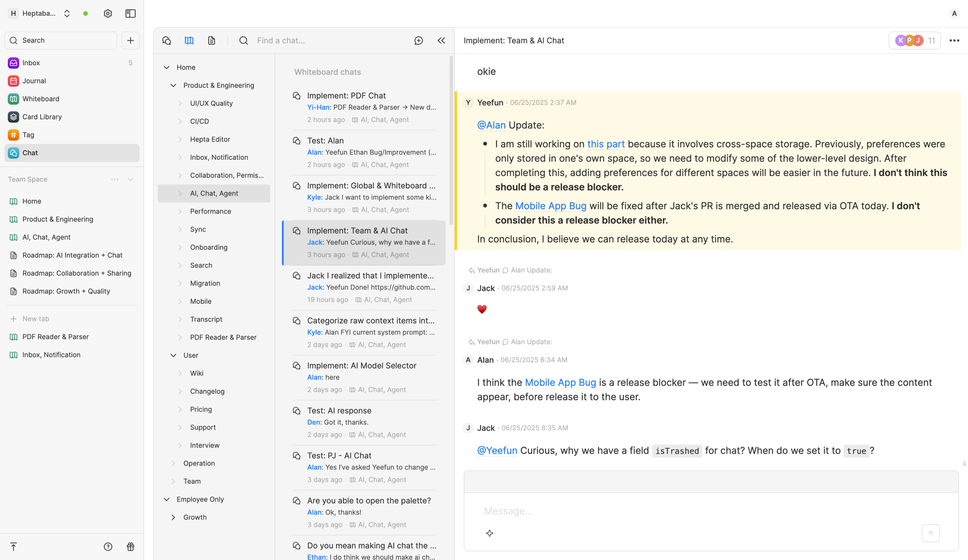The height and width of the screenshot is (560, 968).
Task: Start a new chat icon
Action: (419, 40)
